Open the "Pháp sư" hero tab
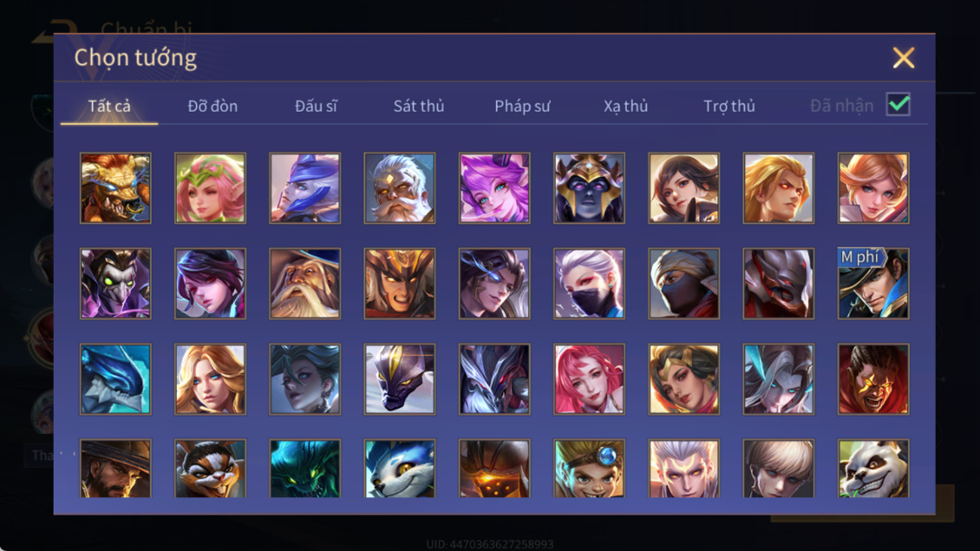This screenshot has height=551, width=980. 522,107
